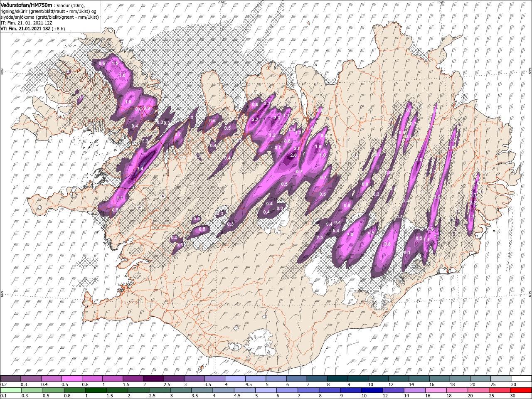Click the '2.8' precipitation value on the map
Viewport: 532px width, 399px height.
[x=293, y=155]
